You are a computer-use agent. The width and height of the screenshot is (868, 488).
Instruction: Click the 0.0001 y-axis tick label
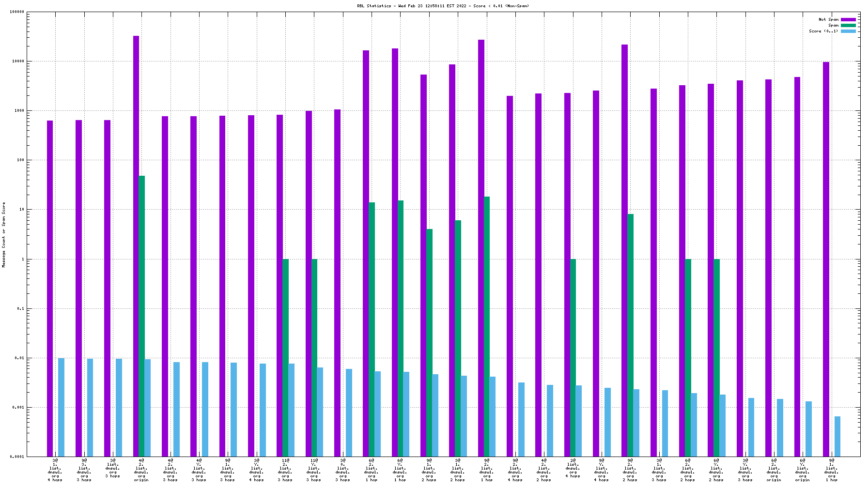(x=17, y=457)
